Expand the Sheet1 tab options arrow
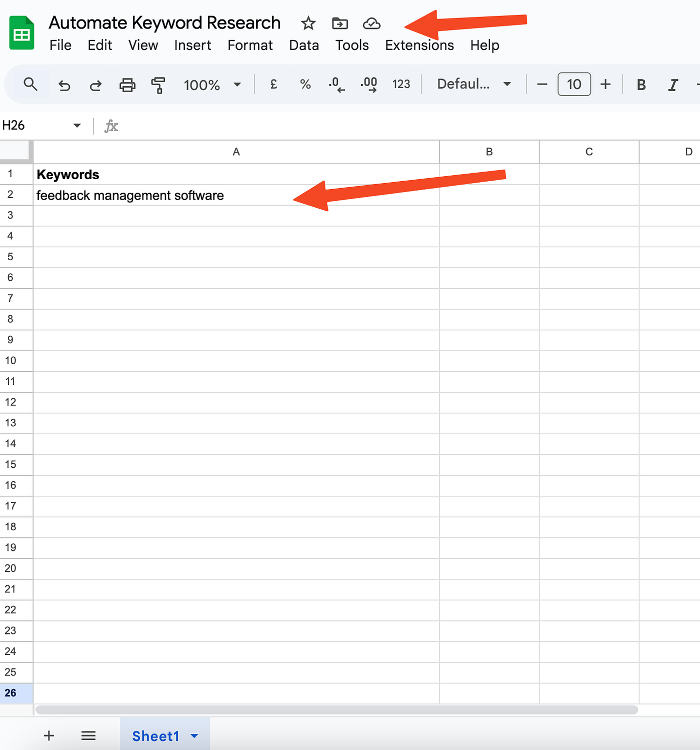Screen dimensions: 700x750 click(x=194, y=736)
